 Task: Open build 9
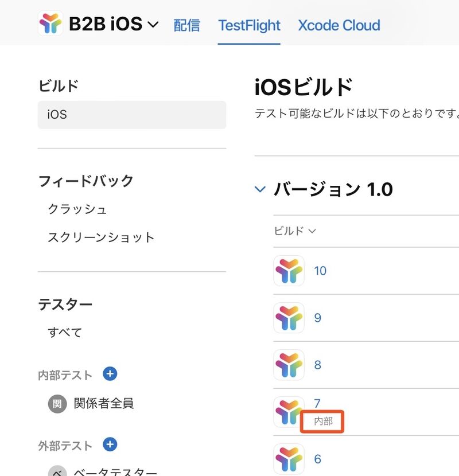318,318
